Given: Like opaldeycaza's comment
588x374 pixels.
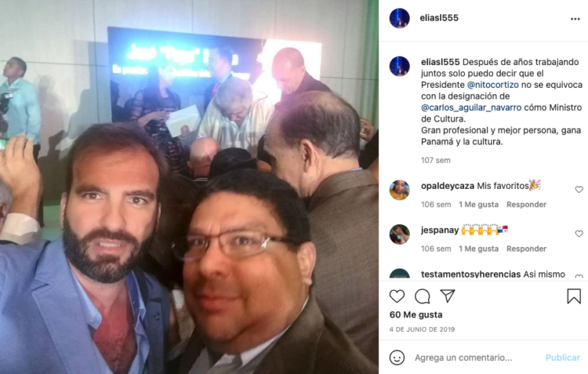Looking at the screenshot, I should coord(579,190).
